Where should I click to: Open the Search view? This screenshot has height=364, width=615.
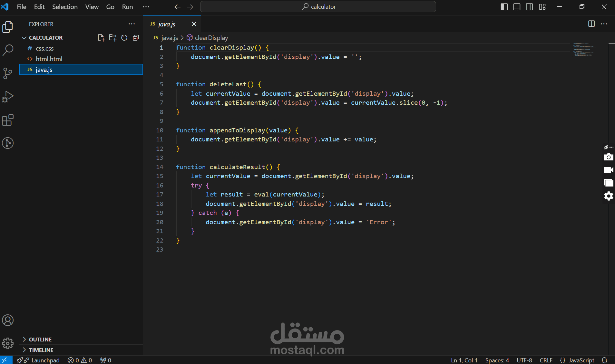8,50
